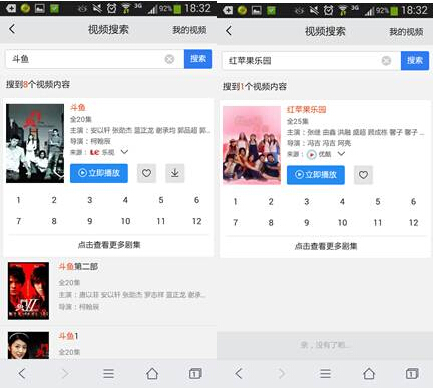Tap browser back icon on right screen

(x=239, y=374)
